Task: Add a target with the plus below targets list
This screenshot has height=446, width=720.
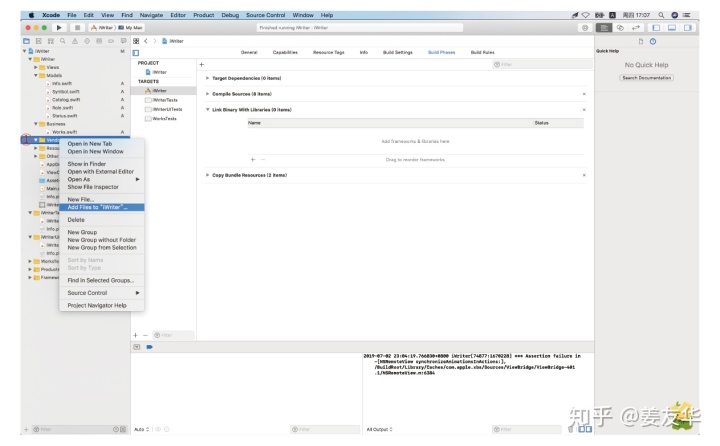Action: [135, 335]
